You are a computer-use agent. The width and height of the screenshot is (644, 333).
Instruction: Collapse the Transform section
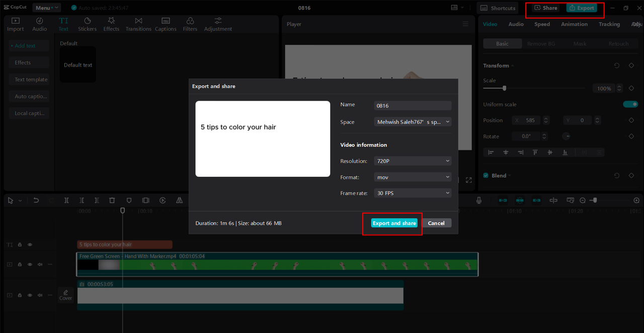point(513,66)
